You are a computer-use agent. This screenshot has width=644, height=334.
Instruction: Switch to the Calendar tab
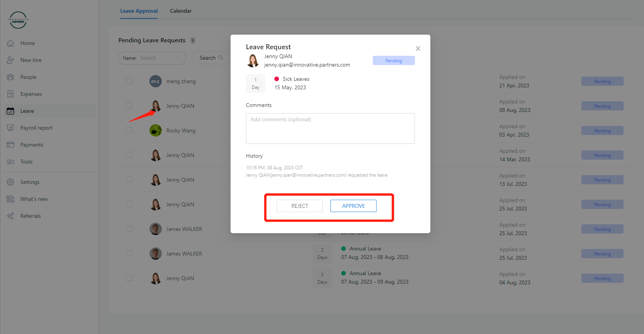181,11
